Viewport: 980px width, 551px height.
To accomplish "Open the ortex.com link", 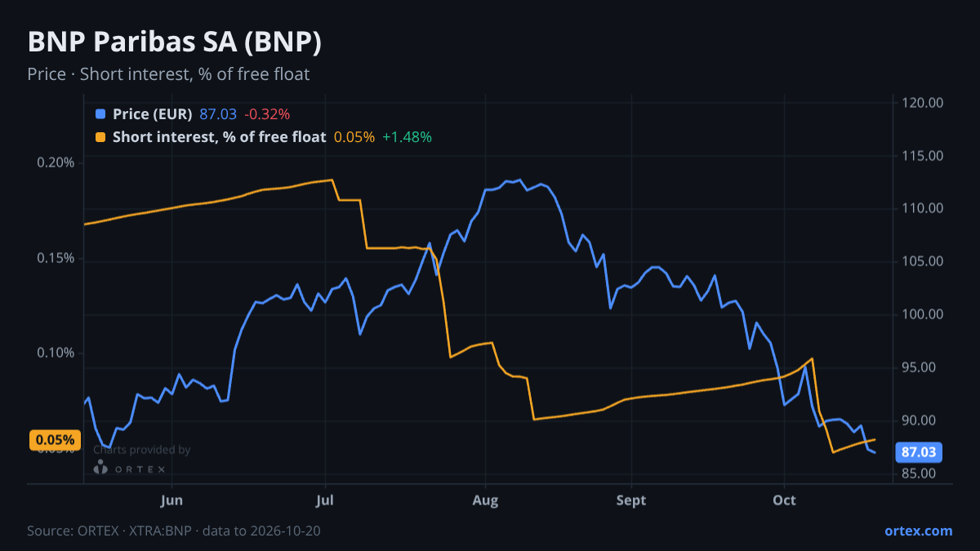I will click(x=918, y=531).
